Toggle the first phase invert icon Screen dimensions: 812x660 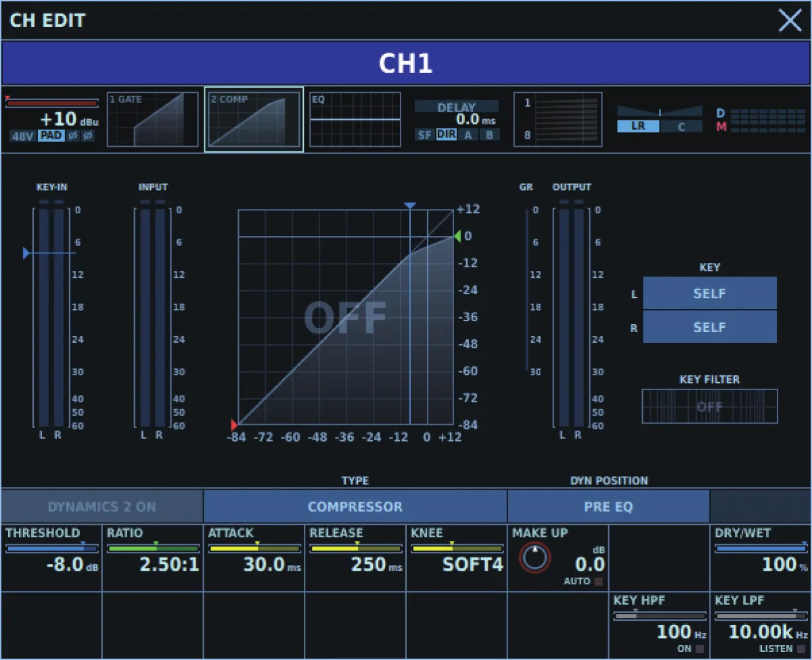point(72,135)
